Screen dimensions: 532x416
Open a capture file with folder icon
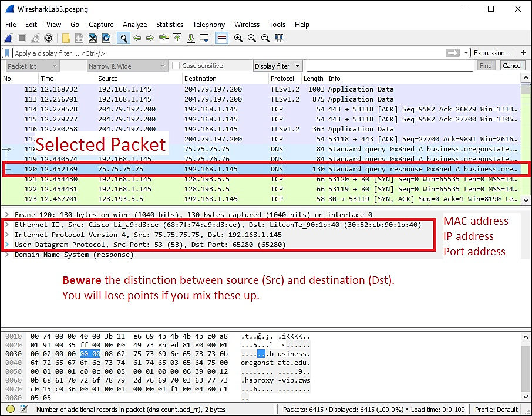click(x=66, y=38)
